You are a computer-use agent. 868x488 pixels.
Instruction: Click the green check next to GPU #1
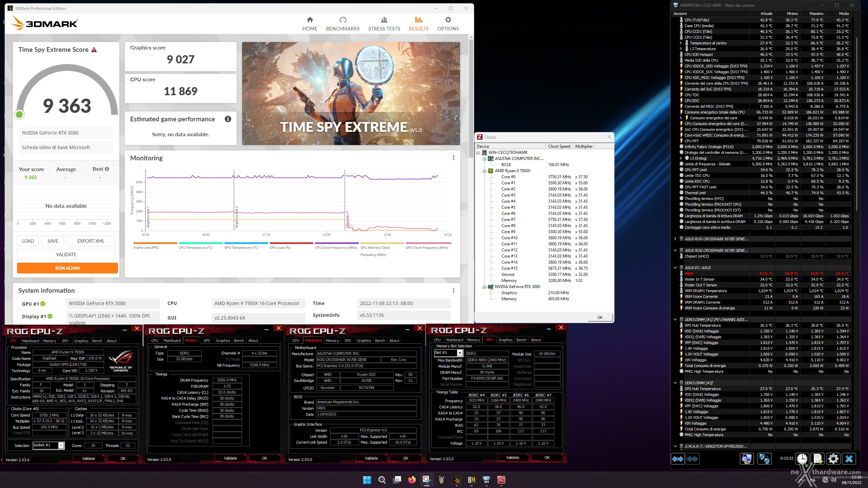click(x=43, y=304)
